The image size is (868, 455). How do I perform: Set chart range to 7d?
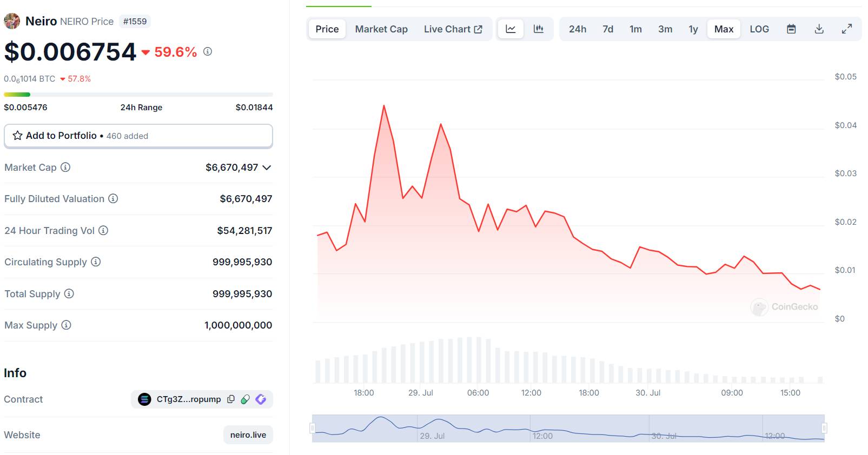pos(608,29)
